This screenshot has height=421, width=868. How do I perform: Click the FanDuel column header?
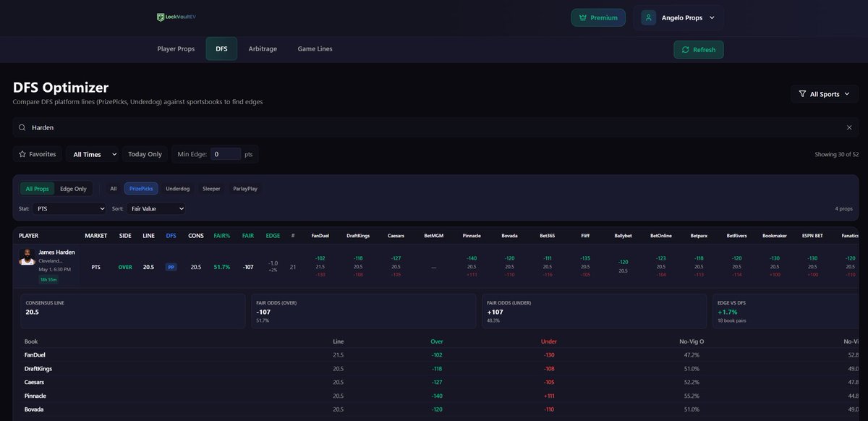(320, 236)
